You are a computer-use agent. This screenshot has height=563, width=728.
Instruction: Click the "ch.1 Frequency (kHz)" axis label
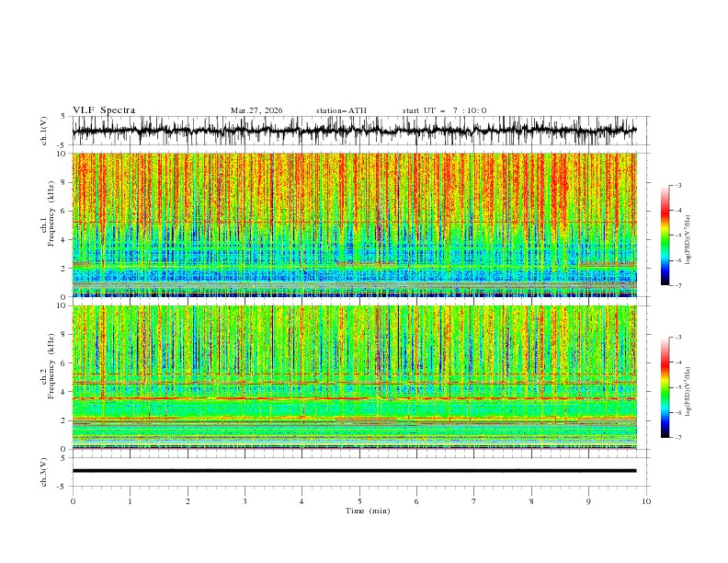click(48, 213)
